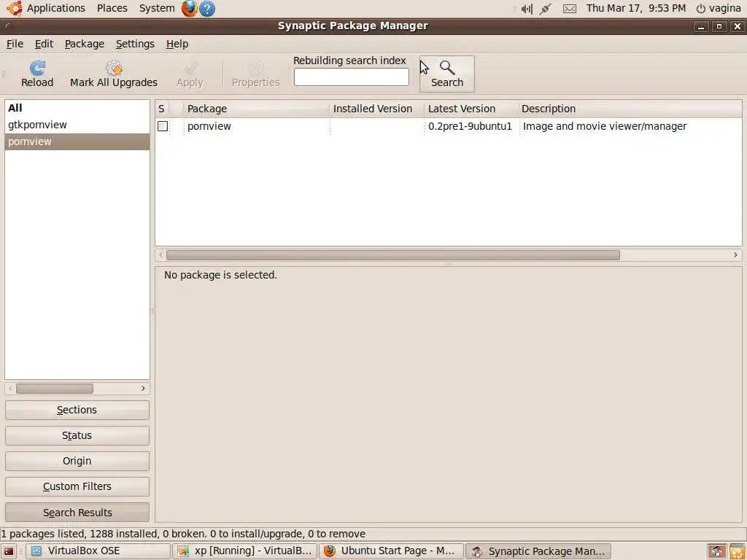Click the Ubuntu logo Applications icon
This screenshot has height=560, width=747.
pos(15,8)
